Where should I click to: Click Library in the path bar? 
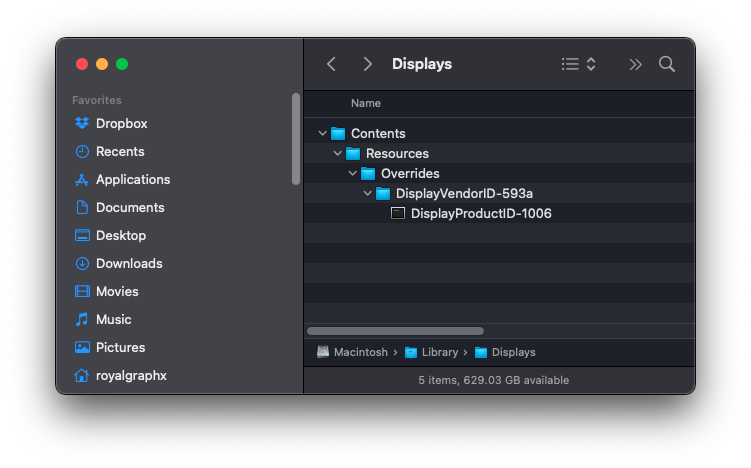pyautogui.click(x=439, y=352)
